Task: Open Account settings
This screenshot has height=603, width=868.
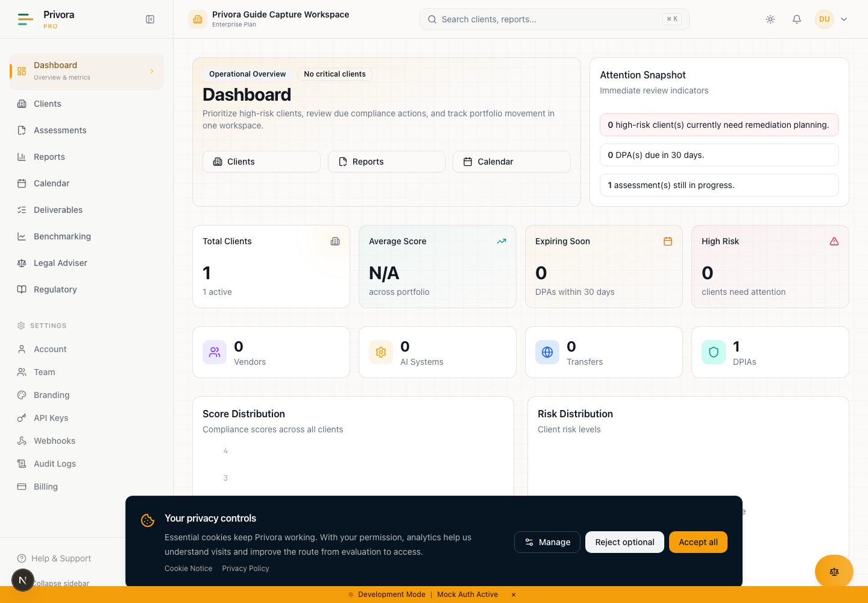Action: (87, 349)
